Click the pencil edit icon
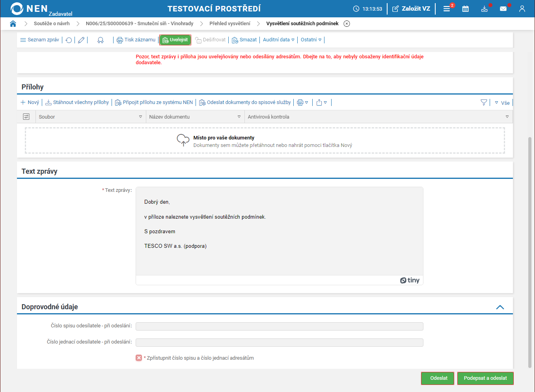The height and width of the screenshot is (392, 535). [81, 40]
